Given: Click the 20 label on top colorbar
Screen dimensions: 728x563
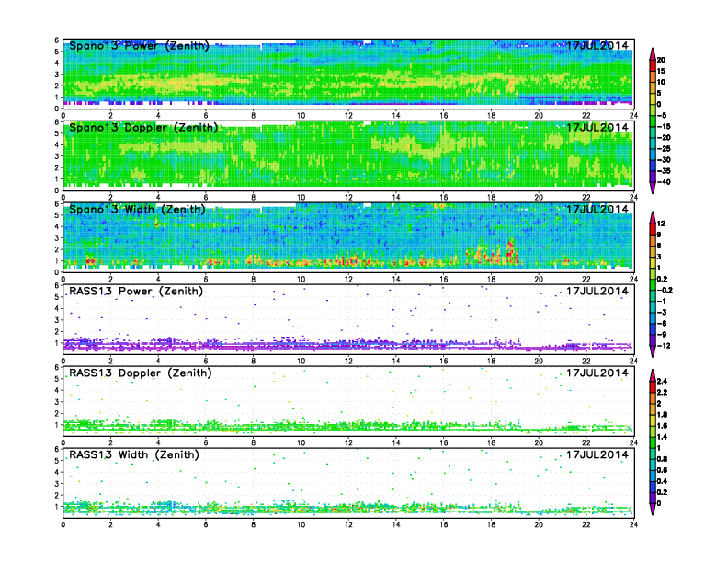Looking at the screenshot, I should click(x=661, y=60).
